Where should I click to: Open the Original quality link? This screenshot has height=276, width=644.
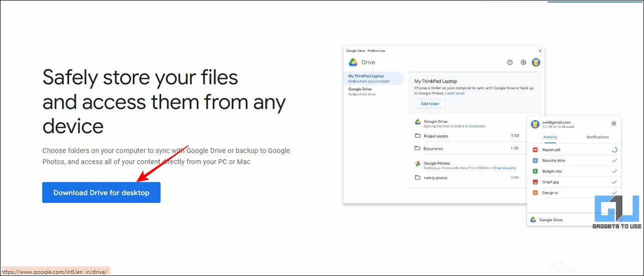tap(505, 168)
